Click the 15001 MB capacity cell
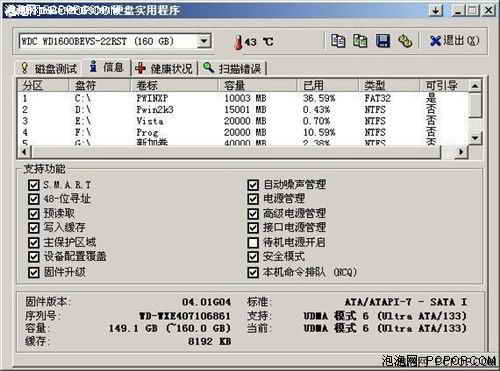Screen dimensions: 500x371 tap(245, 110)
